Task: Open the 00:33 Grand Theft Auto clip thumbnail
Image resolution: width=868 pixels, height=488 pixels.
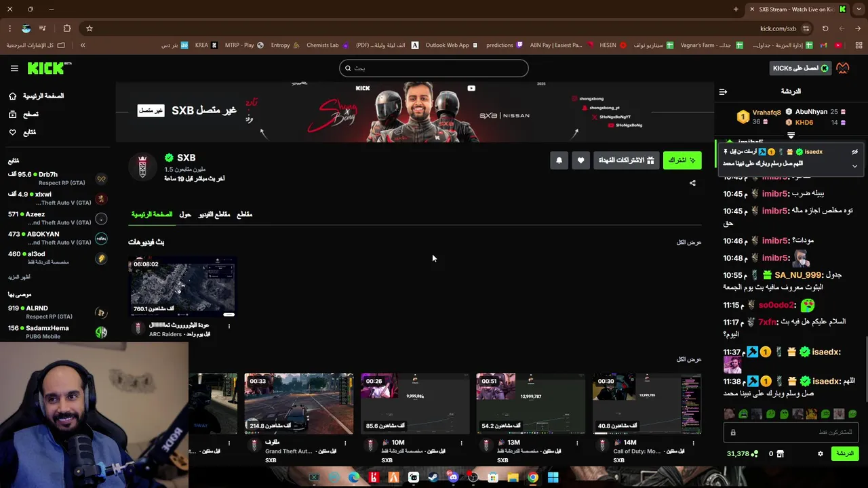Action: 299,403
